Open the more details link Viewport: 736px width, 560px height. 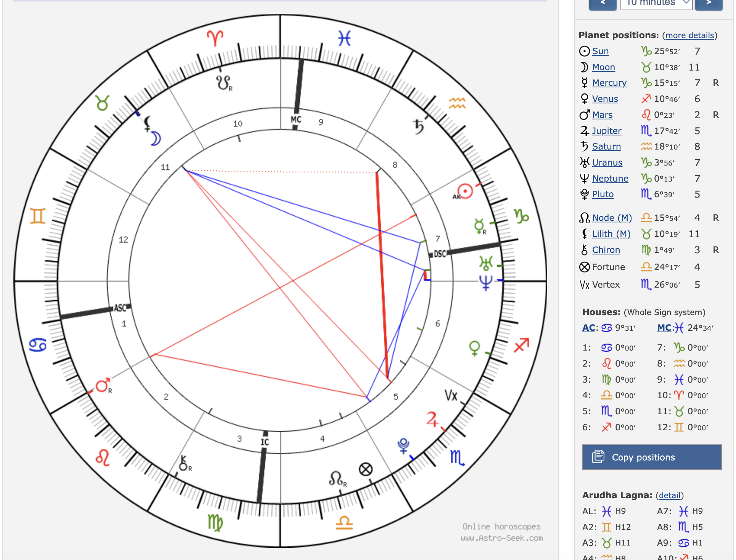(689, 35)
